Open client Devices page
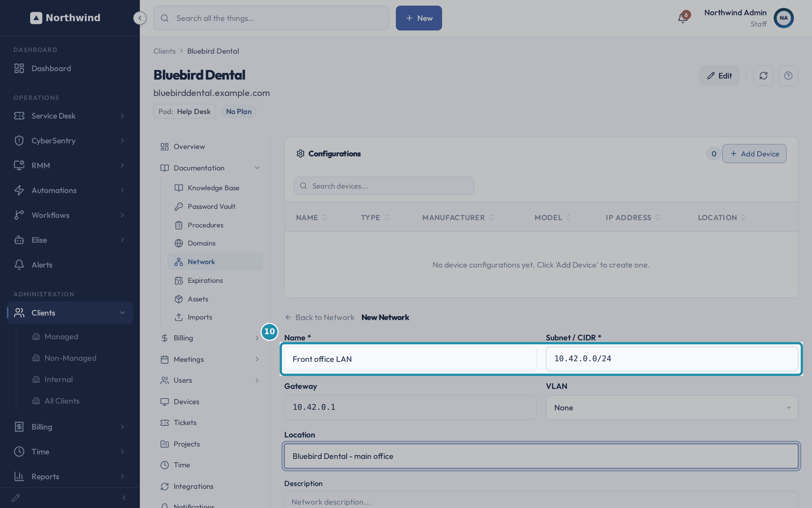The height and width of the screenshot is (508, 812). click(211, 402)
